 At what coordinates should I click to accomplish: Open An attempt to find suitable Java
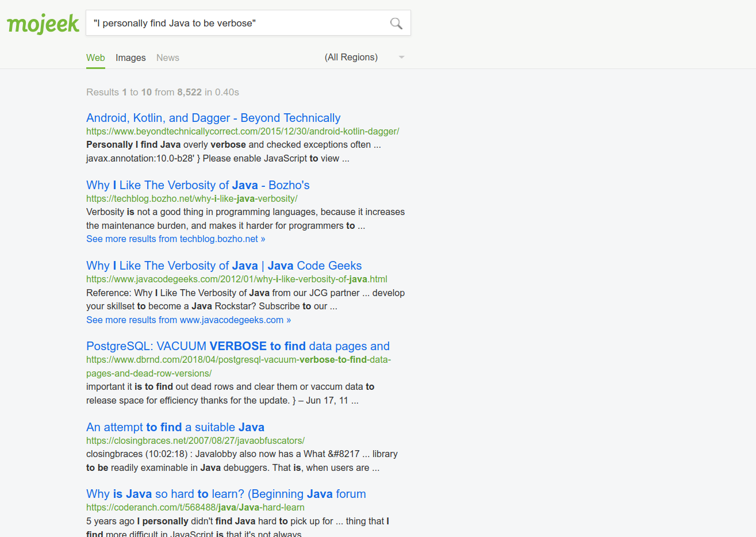[x=175, y=427]
